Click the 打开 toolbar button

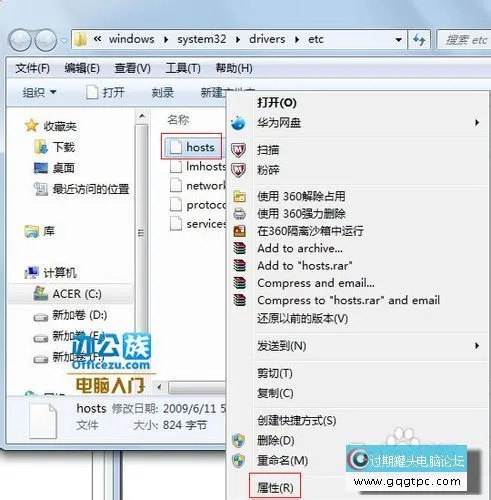click(105, 92)
